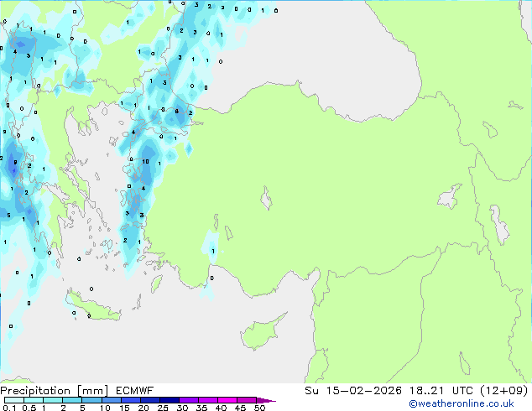Pick the 20–25 mm legend color box

pyautogui.click(x=149, y=400)
